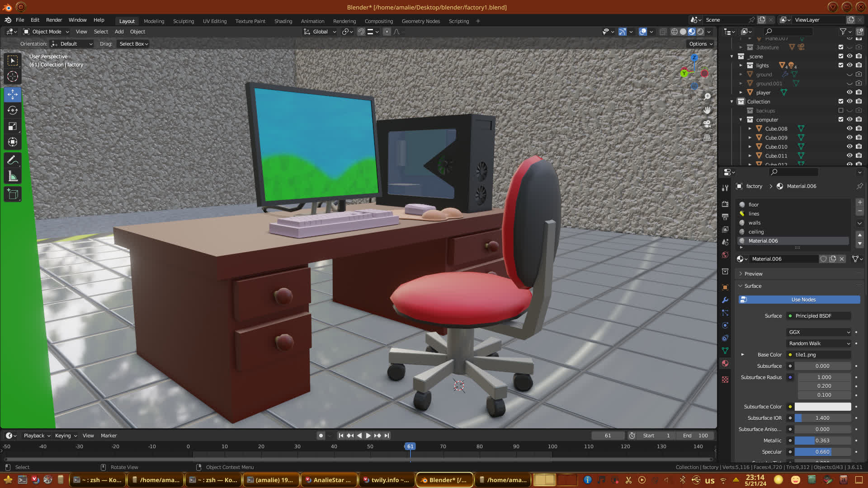Choose the Add Cube tool

[x=13, y=194]
